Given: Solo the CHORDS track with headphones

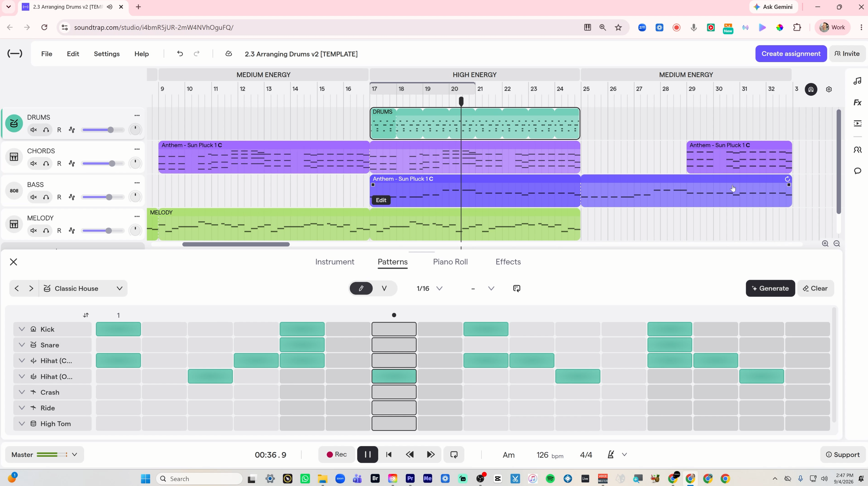Looking at the screenshot, I should (46, 164).
